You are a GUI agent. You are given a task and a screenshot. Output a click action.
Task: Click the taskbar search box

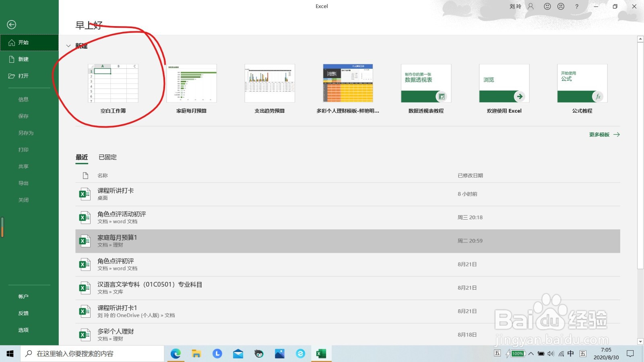pos(93,354)
